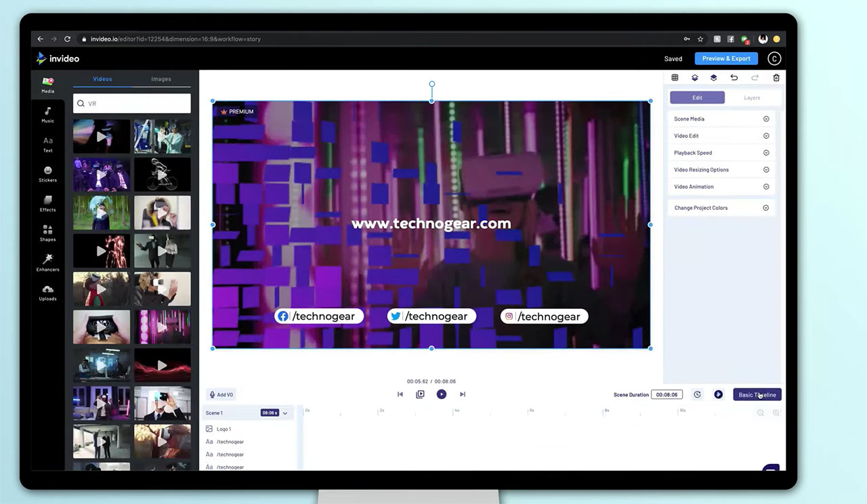Select the Facebook /technogear badge
The image size is (867, 504).
[319, 316]
